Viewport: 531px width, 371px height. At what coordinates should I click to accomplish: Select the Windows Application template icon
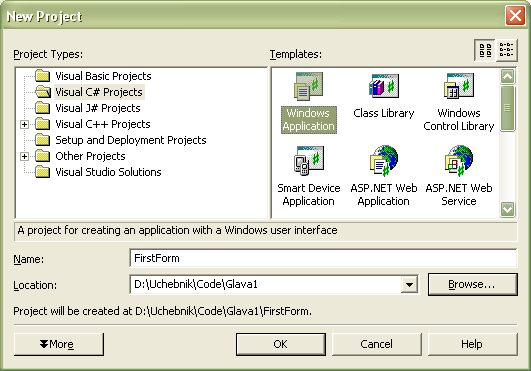coord(308,87)
